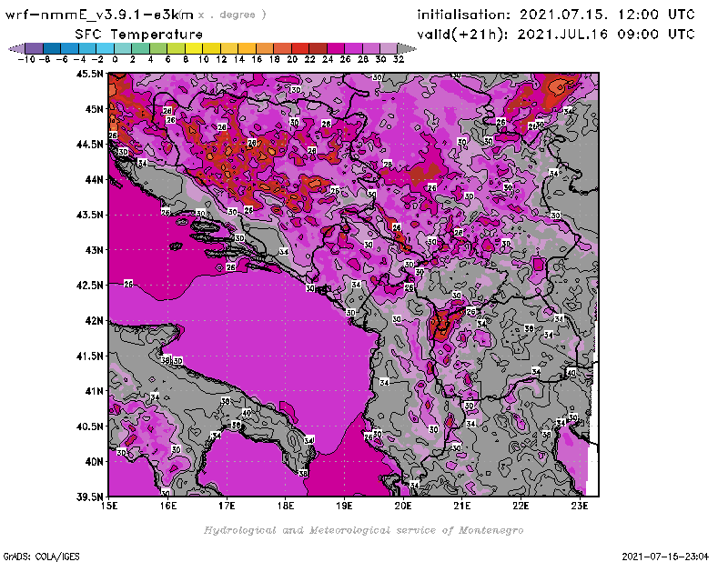Select the "44.5N" latitude label

pos(89,145)
